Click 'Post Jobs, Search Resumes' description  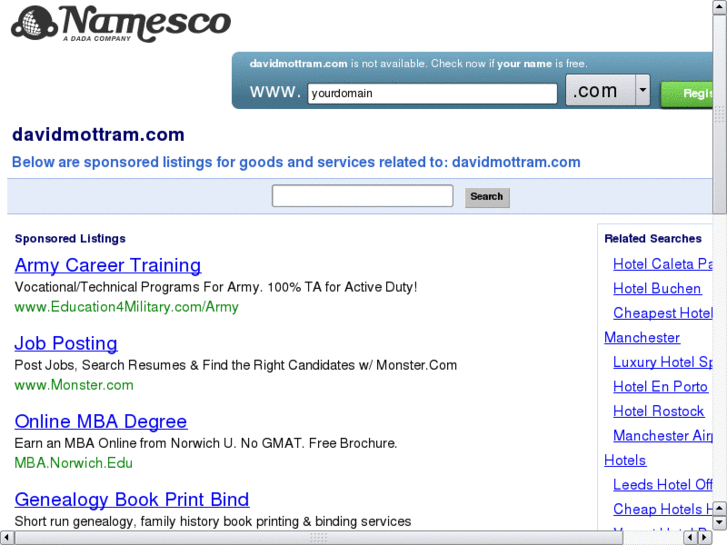(x=236, y=365)
